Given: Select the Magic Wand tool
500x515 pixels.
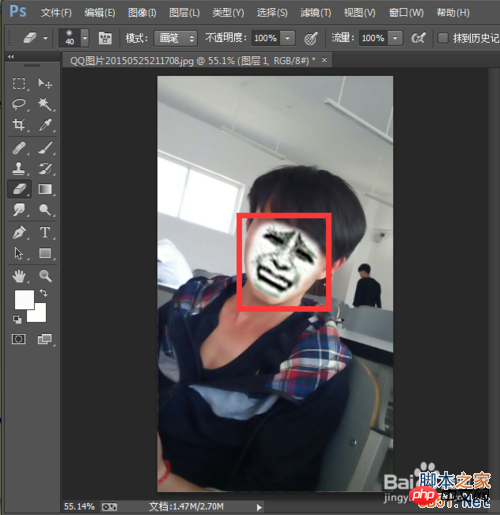Looking at the screenshot, I should 45,104.
